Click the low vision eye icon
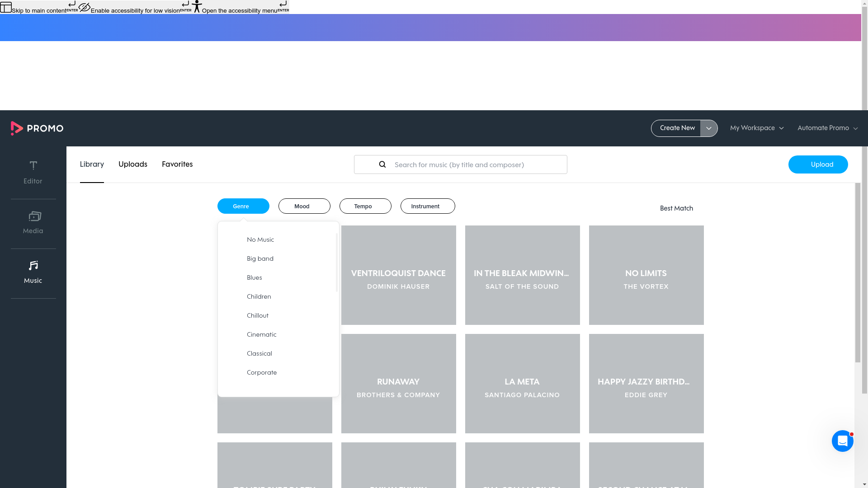The height and width of the screenshot is (488, 868). tap(85, 7)
